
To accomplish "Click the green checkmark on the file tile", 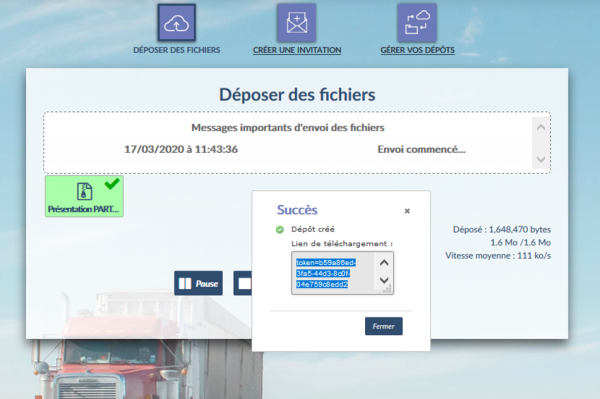I will click(x=112, y=184).
